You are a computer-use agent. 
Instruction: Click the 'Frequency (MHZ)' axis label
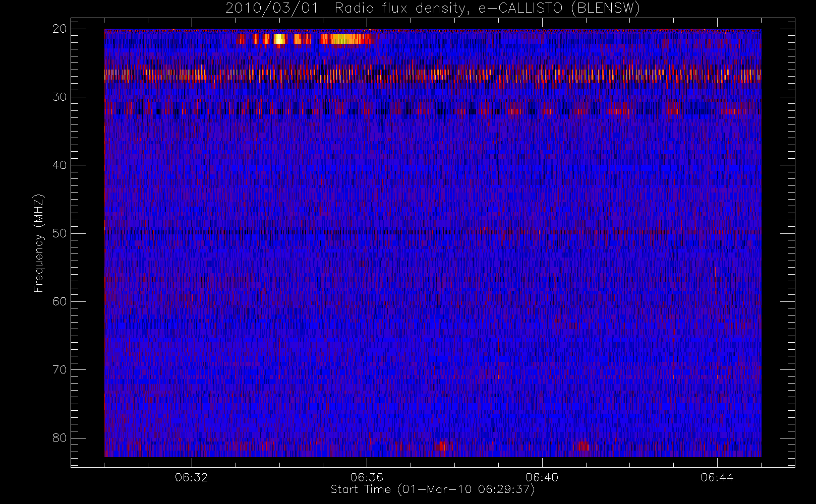[38, 243]
